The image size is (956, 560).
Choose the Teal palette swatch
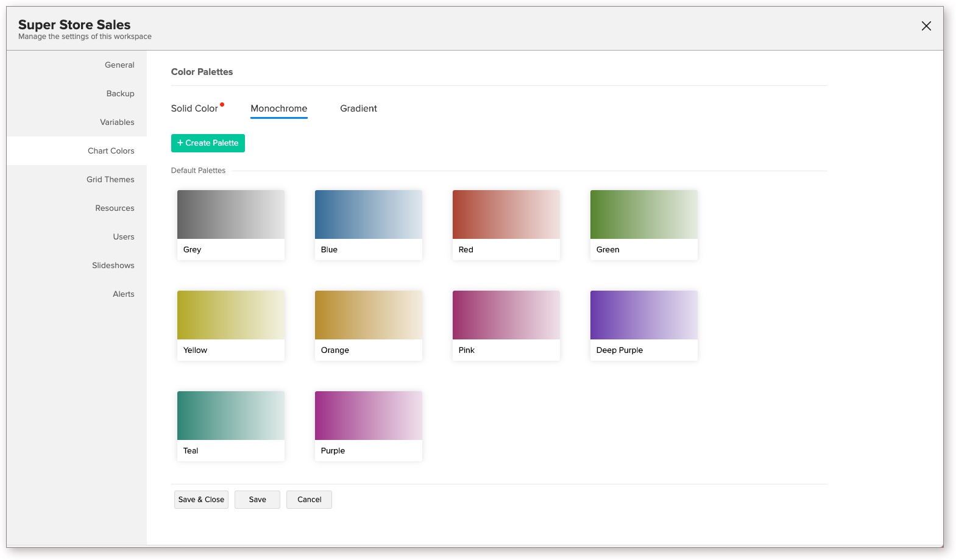click(231, 425)
